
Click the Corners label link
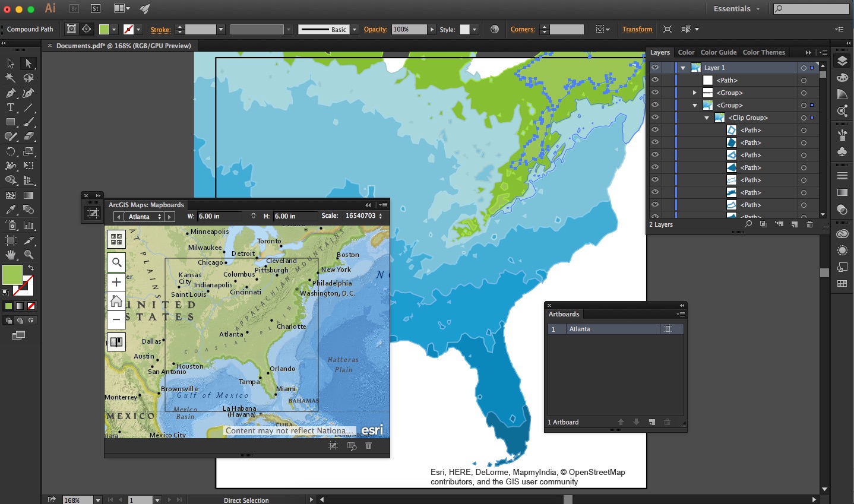523,29
